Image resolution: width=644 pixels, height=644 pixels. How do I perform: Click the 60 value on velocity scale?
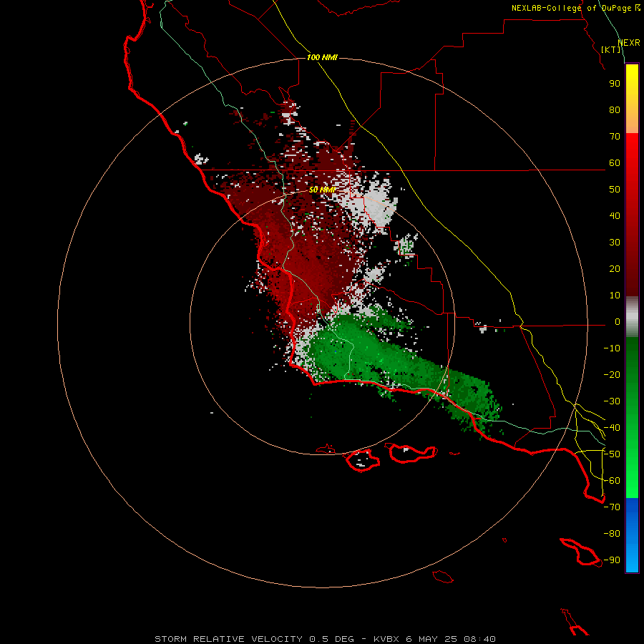615,163
